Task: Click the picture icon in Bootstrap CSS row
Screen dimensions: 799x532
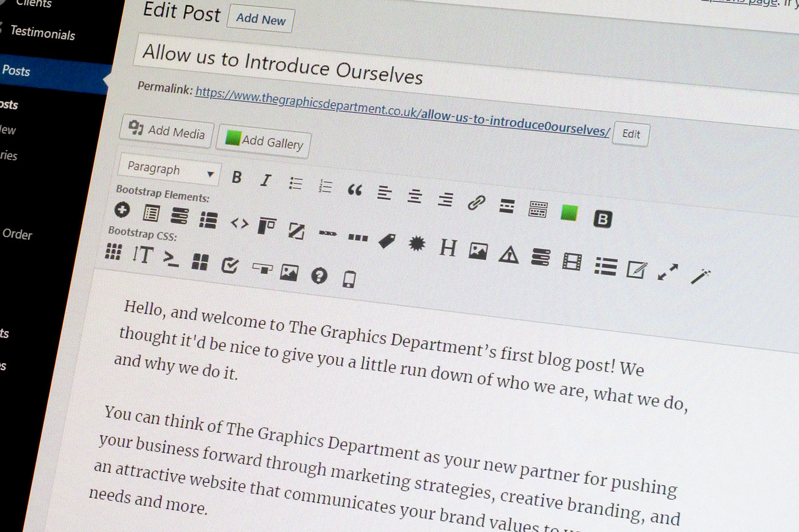Action: (289, 272)
